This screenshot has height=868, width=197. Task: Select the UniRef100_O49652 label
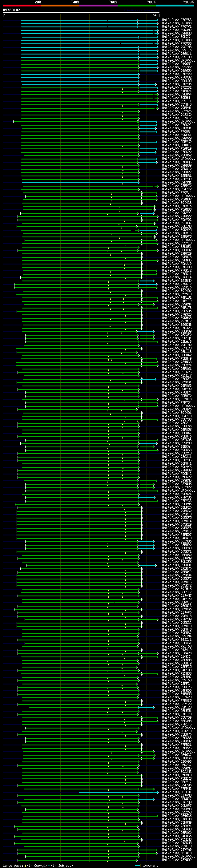click(x=177, y=64)
